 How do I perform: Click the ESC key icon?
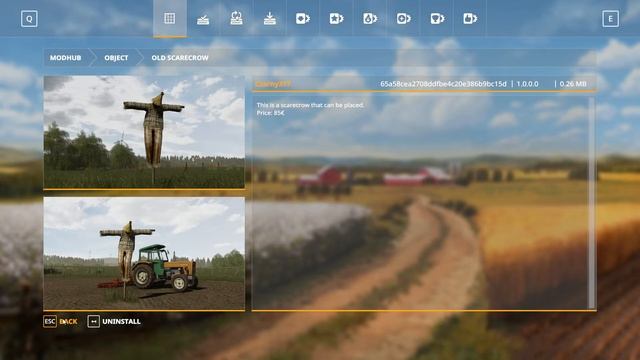[50, 322]
